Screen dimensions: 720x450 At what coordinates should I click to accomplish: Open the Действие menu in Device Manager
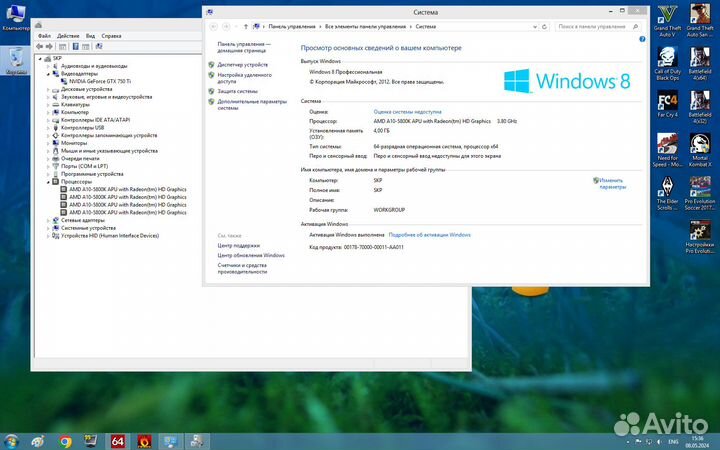[x=68, y=36]
